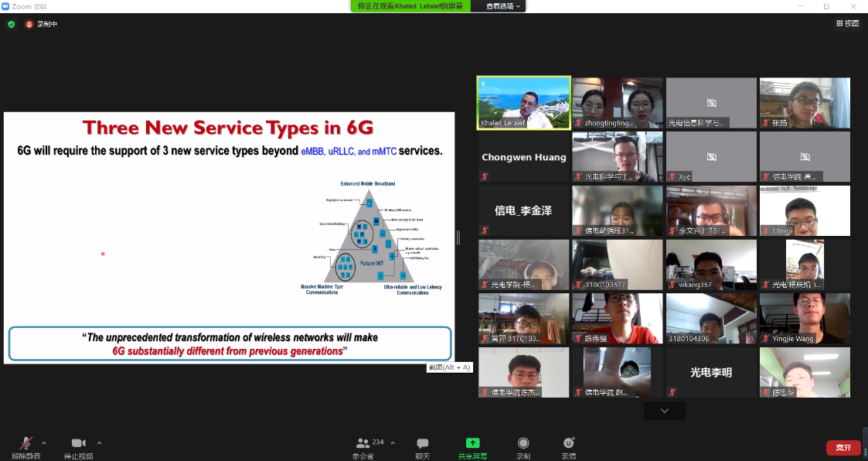Click the red 离开 leave meeting button

842,448
